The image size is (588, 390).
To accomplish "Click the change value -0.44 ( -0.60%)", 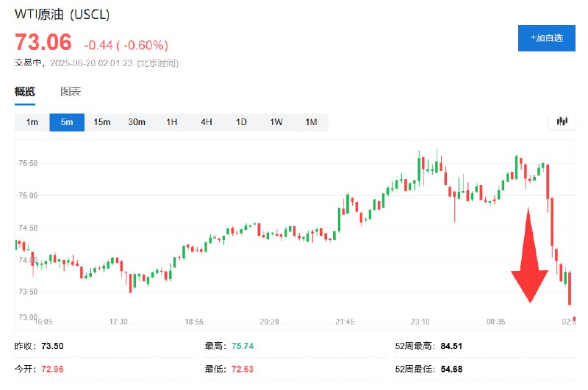I will pyautogui.click(x=126, y=46).
